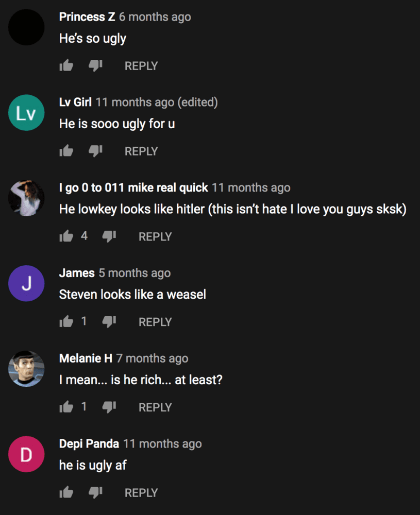Like Lv Girl's comment
This screenshot has height=515, width=420.
(66, 151)
